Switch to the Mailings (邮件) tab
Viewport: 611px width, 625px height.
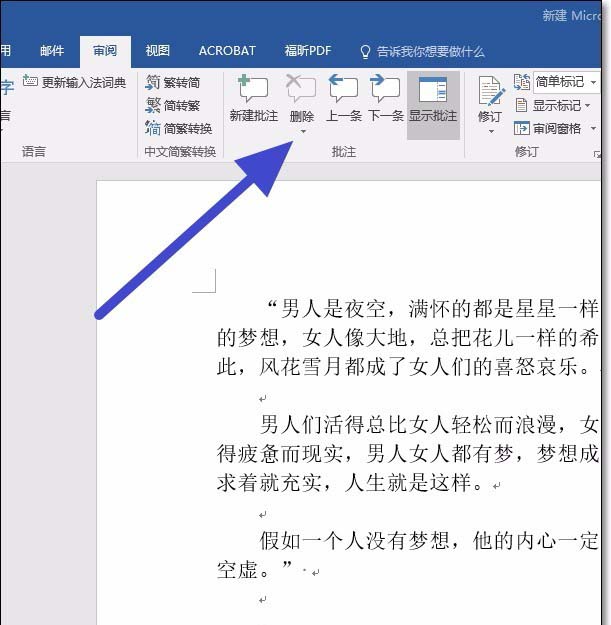(52, 51)
